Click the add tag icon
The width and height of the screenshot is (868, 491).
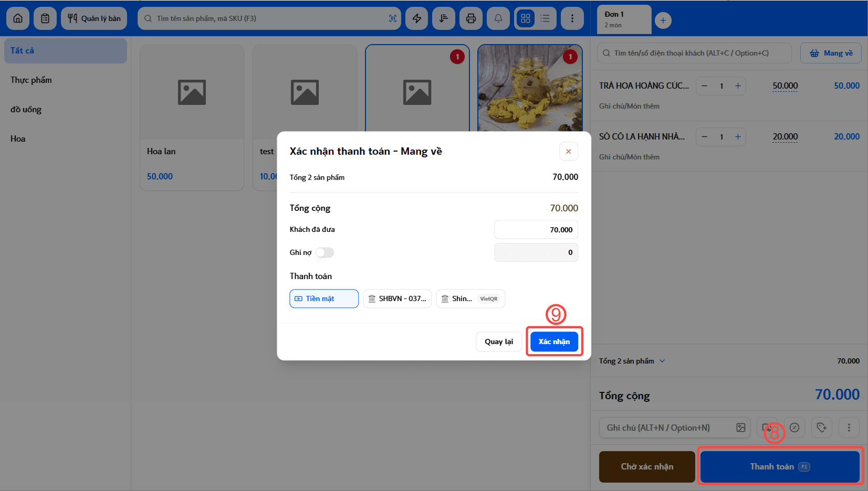click(x=822, y=428)
